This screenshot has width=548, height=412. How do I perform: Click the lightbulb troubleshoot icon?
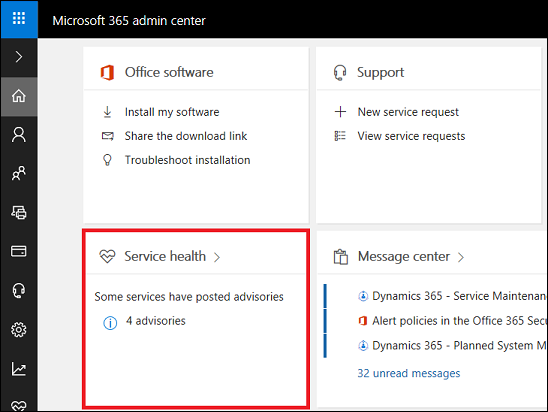[x=107, y=160]
